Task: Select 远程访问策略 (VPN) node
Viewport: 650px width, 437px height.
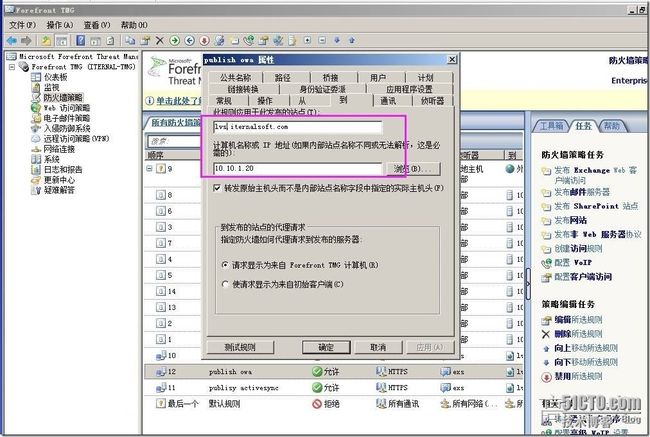Action: pos(76,138)
